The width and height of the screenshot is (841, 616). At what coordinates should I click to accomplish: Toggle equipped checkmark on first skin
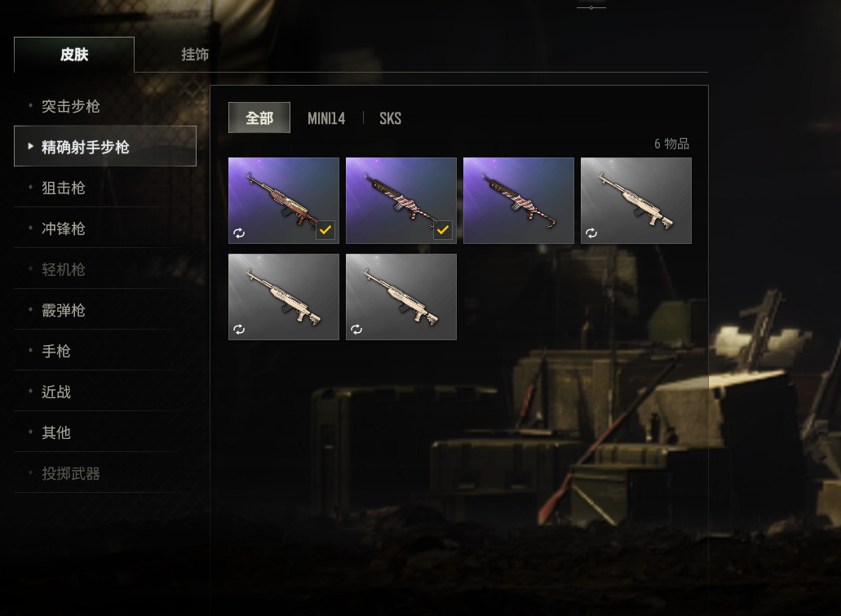click(325, 229)
